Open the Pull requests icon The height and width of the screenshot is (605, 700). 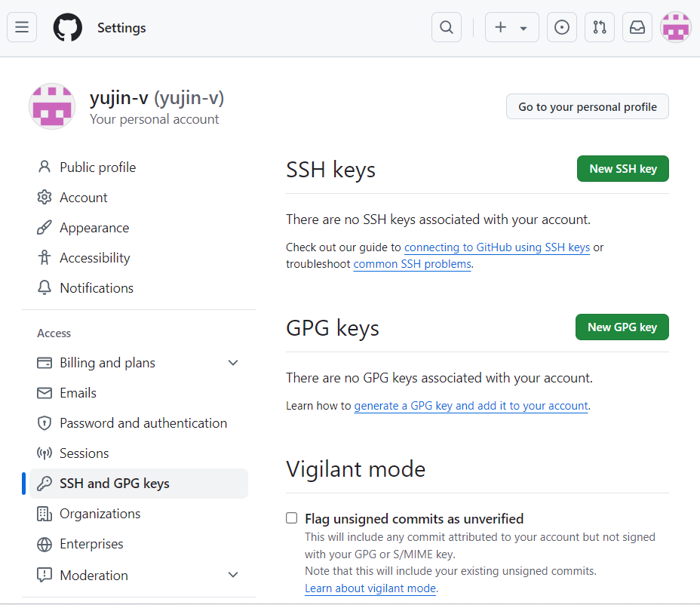pos(600,27)
